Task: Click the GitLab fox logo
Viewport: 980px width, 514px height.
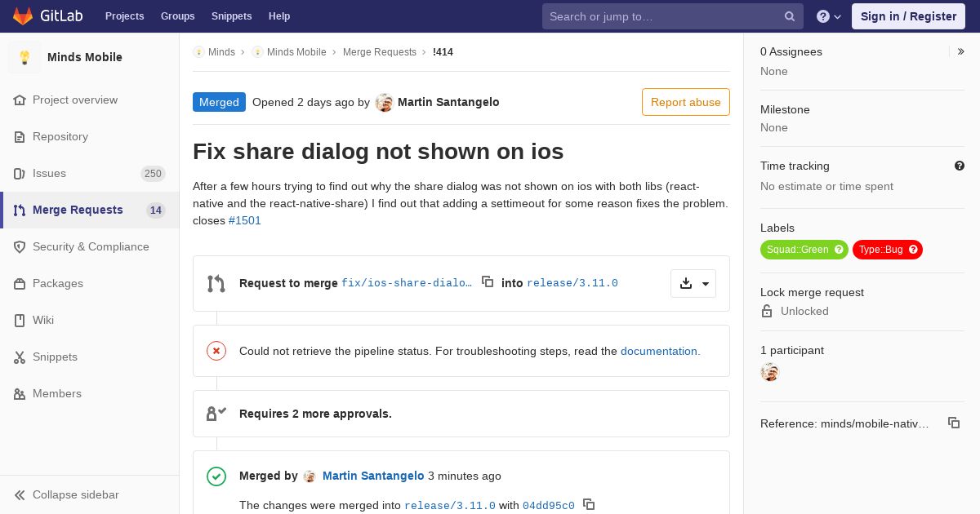Action: coord(23,16)
